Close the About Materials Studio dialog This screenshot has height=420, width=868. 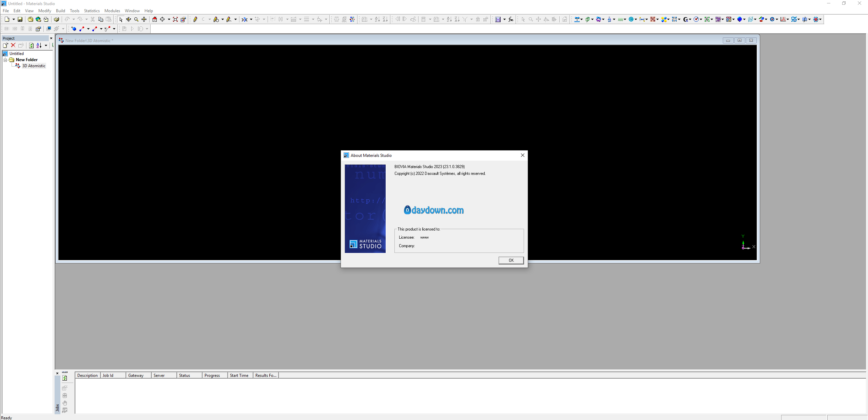click(522, 155)
